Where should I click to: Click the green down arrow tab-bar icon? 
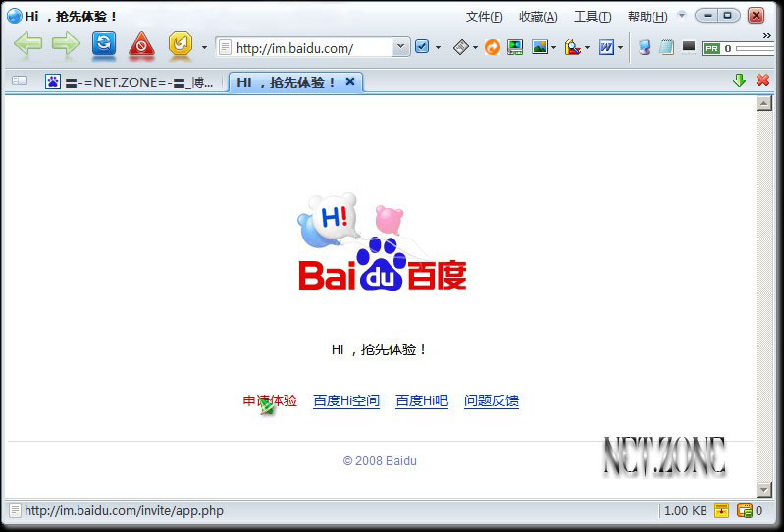click(x=739, y=80)
